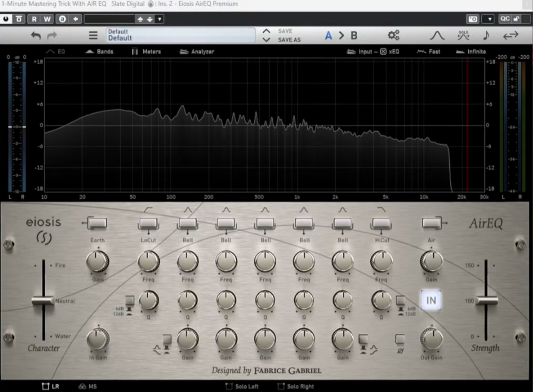Toggle the IN button
533x392 pixels.
[431, 301]
